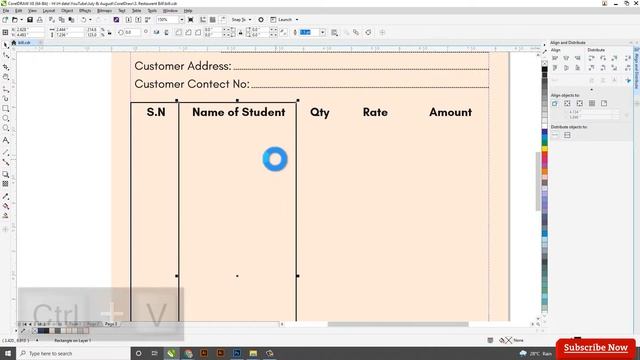Select the Smart Fill tool
Screen dimensions: 640x360
[x=6, y=216]
